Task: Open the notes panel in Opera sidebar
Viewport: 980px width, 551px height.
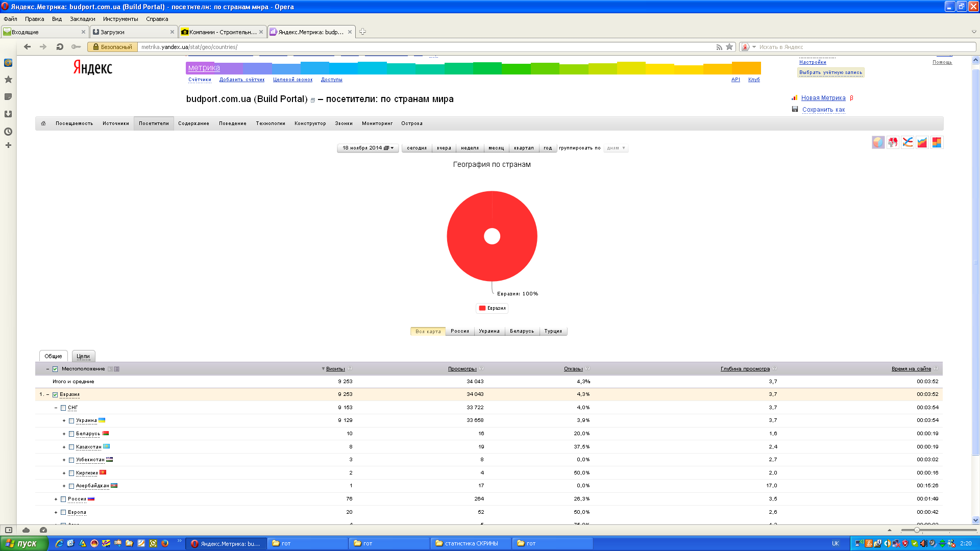Action: tap(8, 97)
